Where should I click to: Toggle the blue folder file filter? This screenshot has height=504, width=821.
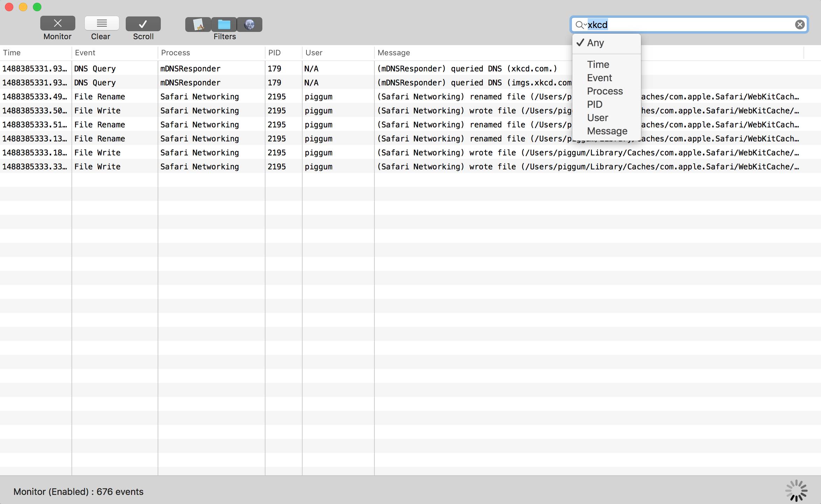pyautogui.click(x=224, y=24)
